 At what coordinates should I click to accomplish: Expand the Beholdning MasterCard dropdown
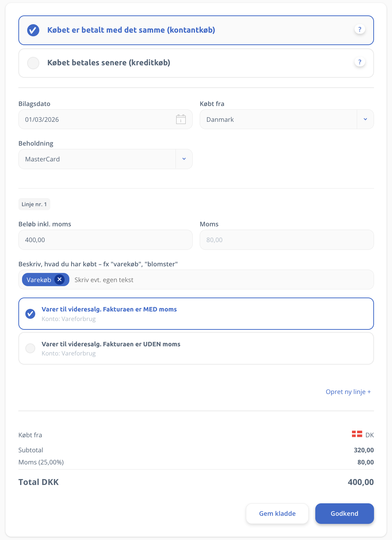[x=184, y=159]
